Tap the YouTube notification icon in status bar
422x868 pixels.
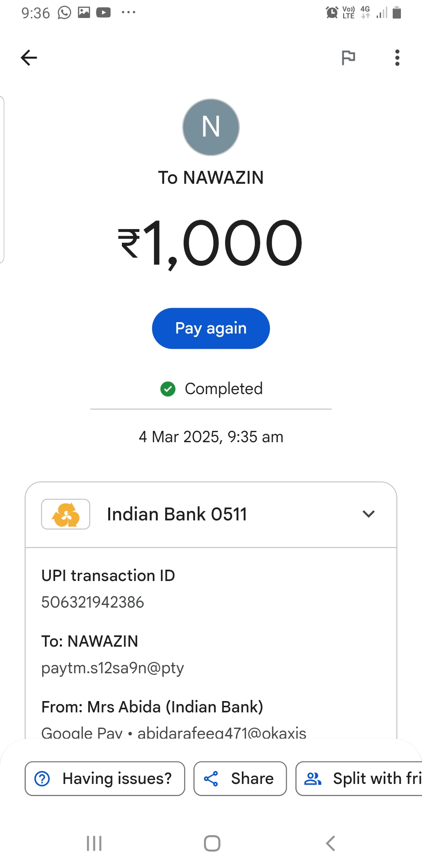104,13
